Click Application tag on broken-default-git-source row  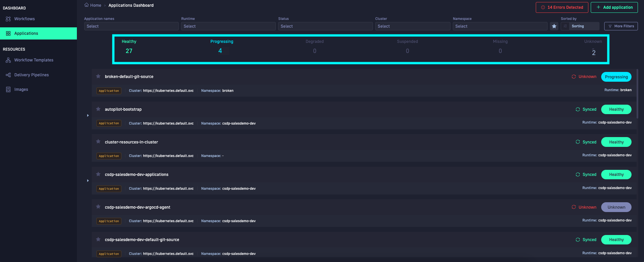coord(109,91)
